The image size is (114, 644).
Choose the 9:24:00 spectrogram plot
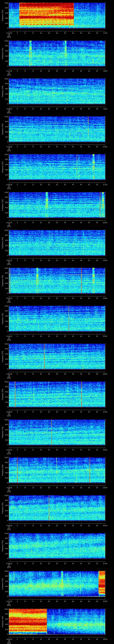pyautogui.click(x=57, y=318)
